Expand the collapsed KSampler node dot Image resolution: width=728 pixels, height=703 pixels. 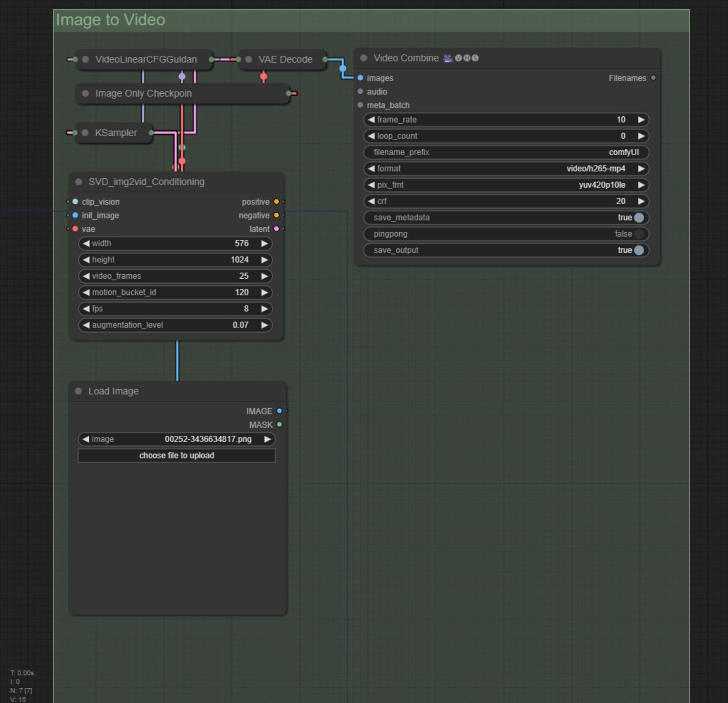(x=85, y=133)
